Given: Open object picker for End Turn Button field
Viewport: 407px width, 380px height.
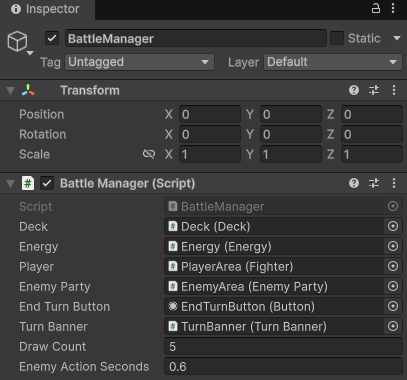Looking at the screenshot, I should (393, 306).
